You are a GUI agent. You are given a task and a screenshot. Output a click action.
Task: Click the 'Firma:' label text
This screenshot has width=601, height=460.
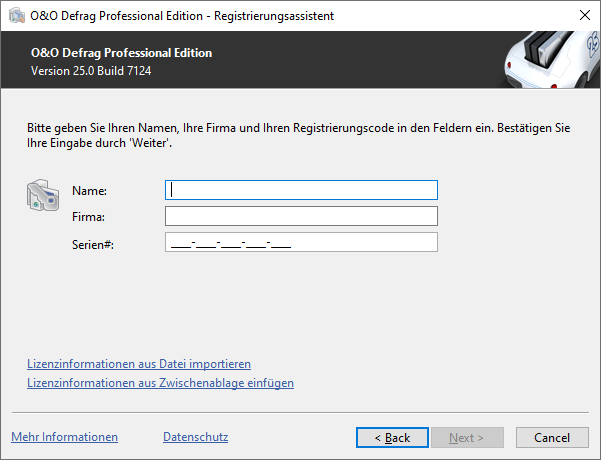88,217
